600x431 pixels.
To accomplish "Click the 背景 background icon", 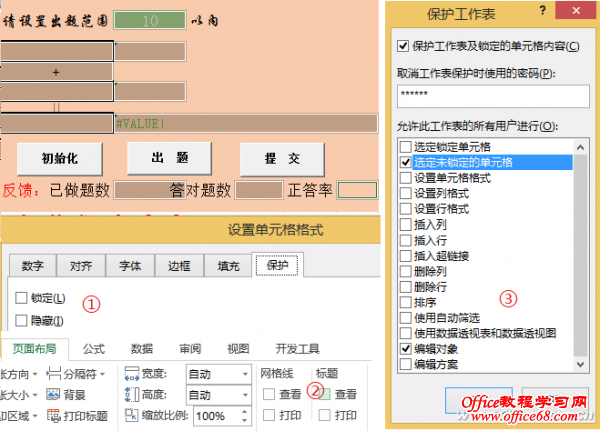I will click(x=53, y=394).
